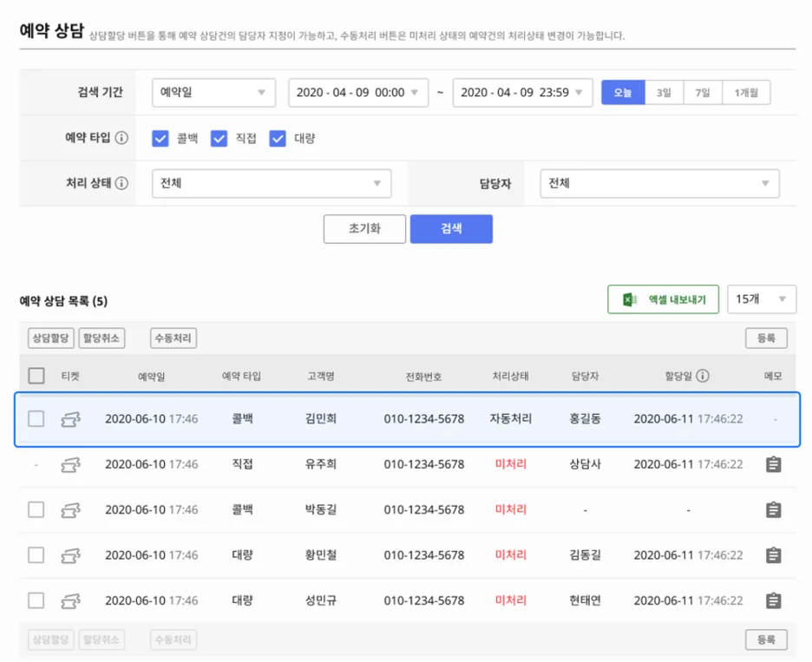The width and height of the screenshot is (812, 662).
Task: Open the 15개 page size dropdown
Action: 762,298
